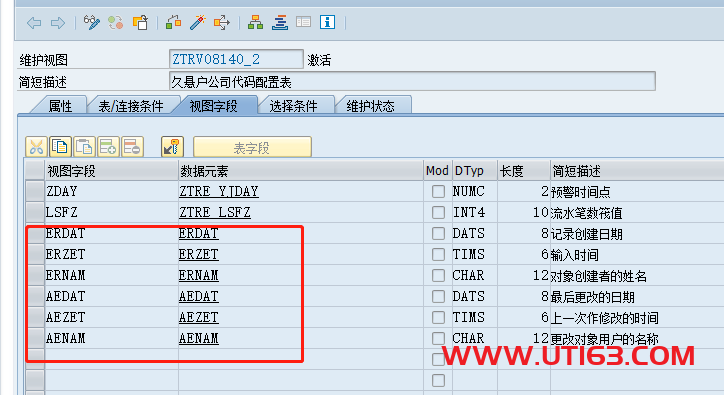This screenshot has height=395, width=724.
Task: Click the key fields icon next to 表字段
Action: pos(172,147)
